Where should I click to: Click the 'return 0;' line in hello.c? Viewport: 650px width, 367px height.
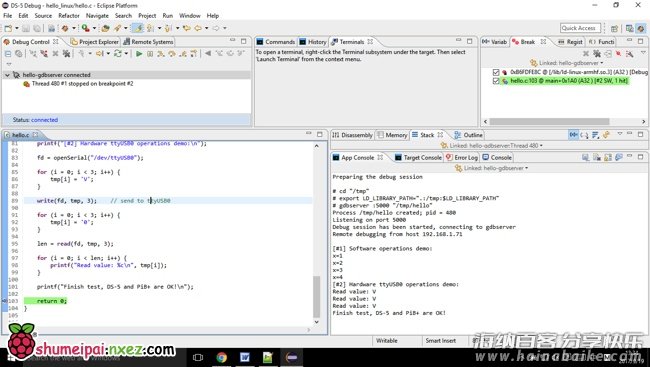point(51,301)
